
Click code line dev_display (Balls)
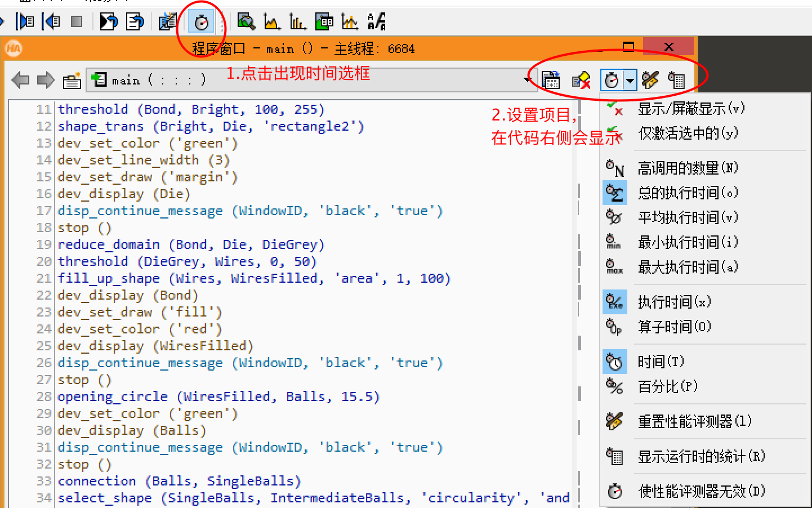(132, 430)
